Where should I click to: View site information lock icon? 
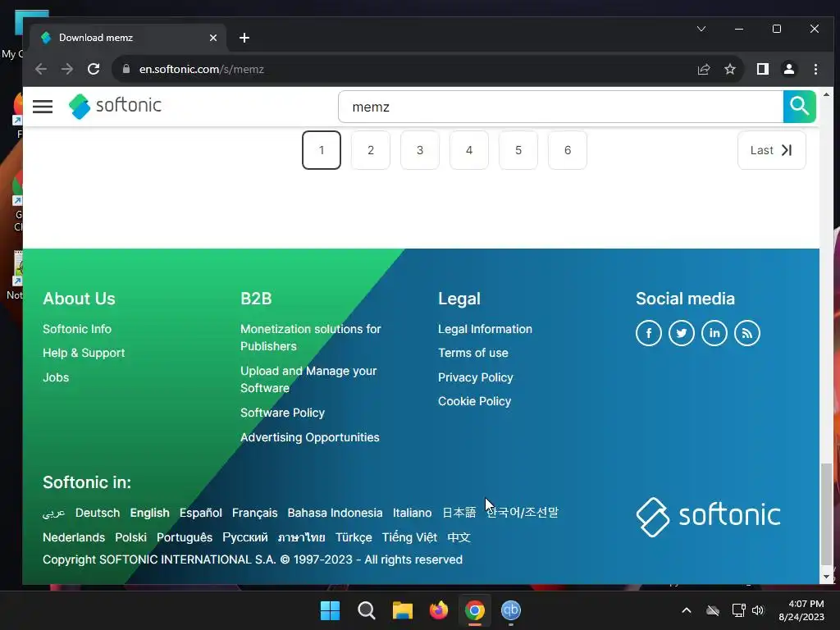coord(126,69)
